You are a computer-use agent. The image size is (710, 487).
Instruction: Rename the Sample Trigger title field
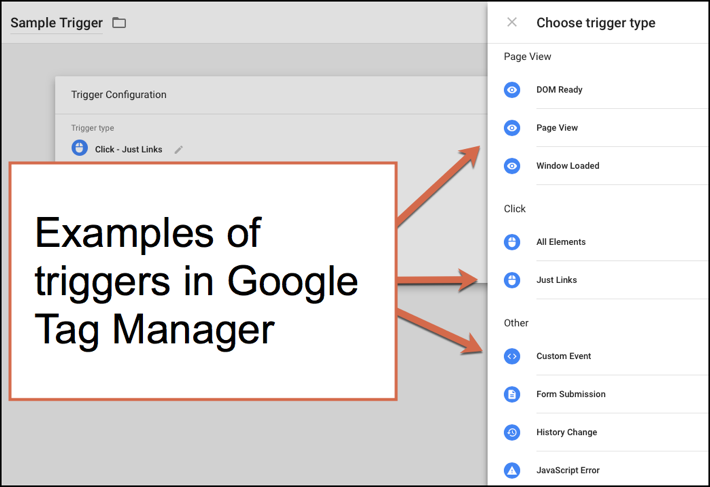(x=57, y=23)
